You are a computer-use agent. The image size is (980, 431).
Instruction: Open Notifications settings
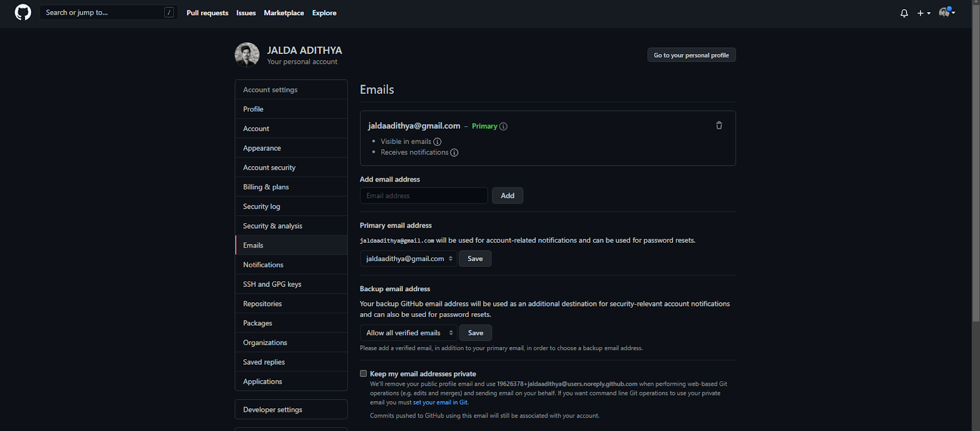[291, 265]
